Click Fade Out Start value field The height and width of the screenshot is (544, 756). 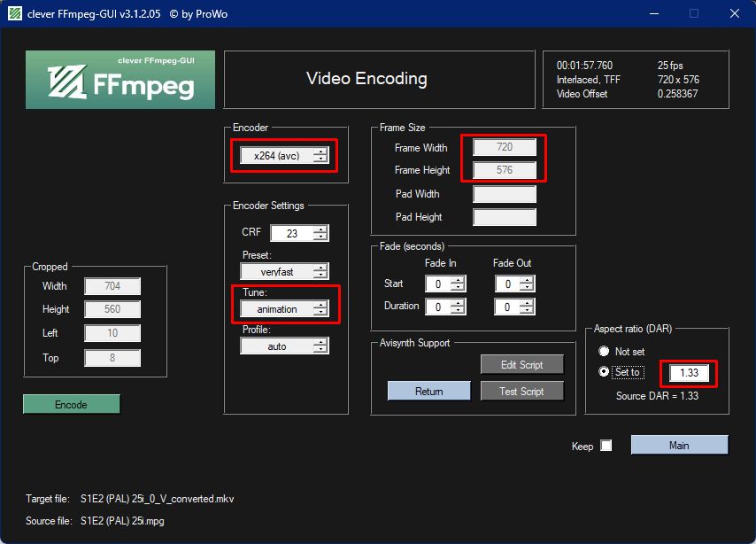(507, 284)
